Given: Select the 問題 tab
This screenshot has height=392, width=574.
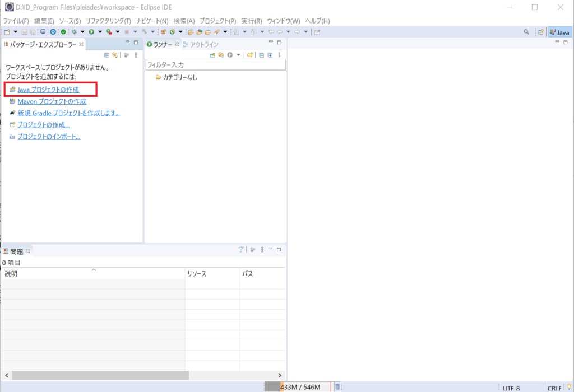Looking at the screenshot, I should tap(16, 251).
